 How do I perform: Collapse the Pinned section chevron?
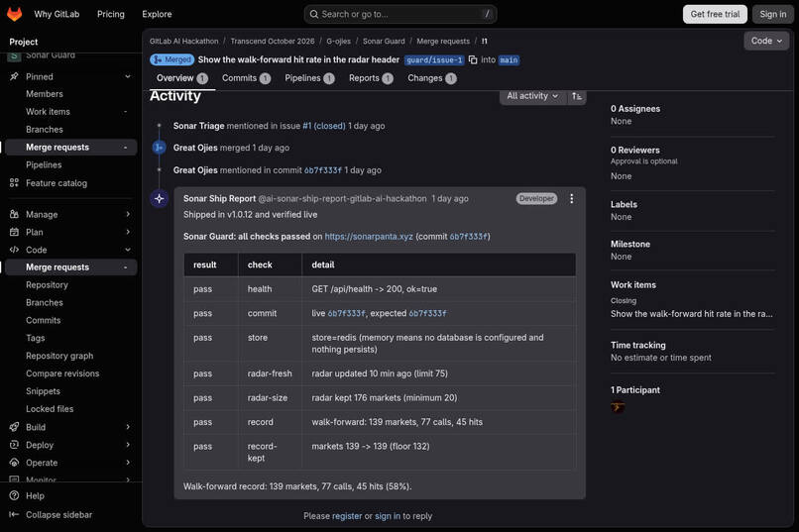click(128, 76)
